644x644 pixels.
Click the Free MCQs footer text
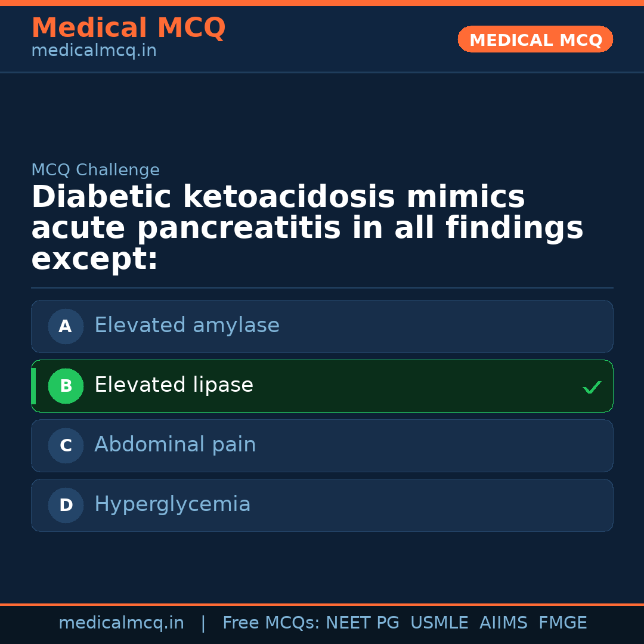(x=271, y=623)
